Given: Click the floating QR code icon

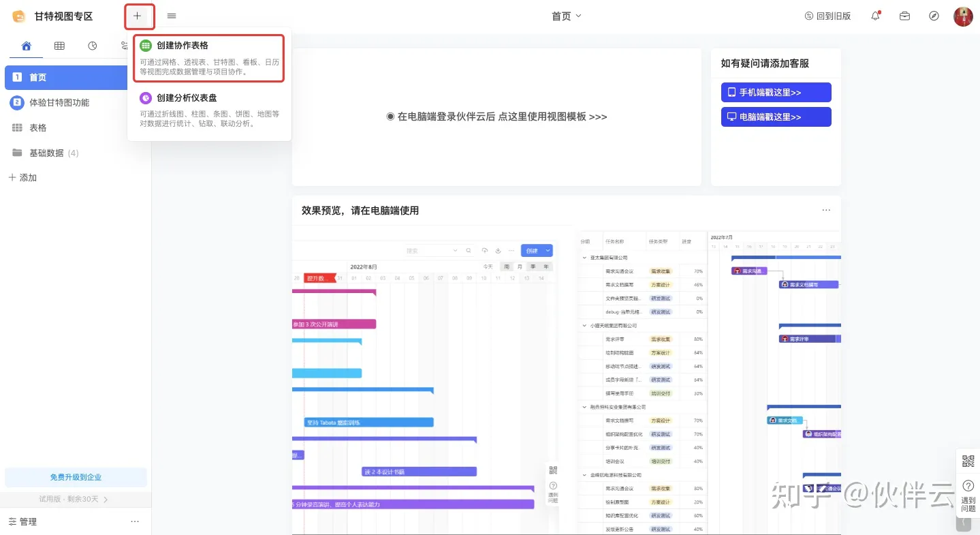Looking at the screenshot, I should coord(968,461).
